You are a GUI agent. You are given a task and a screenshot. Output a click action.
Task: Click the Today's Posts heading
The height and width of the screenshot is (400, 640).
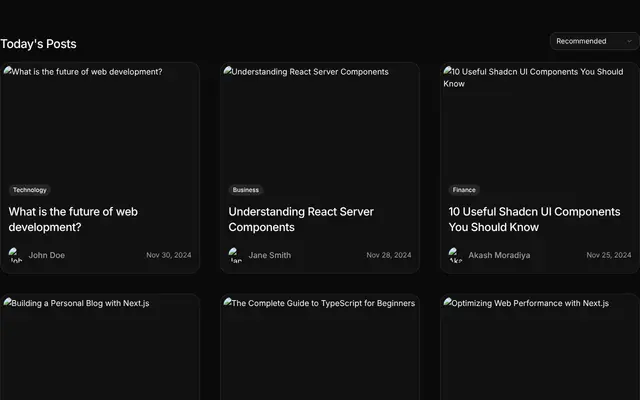pos(38,44)
